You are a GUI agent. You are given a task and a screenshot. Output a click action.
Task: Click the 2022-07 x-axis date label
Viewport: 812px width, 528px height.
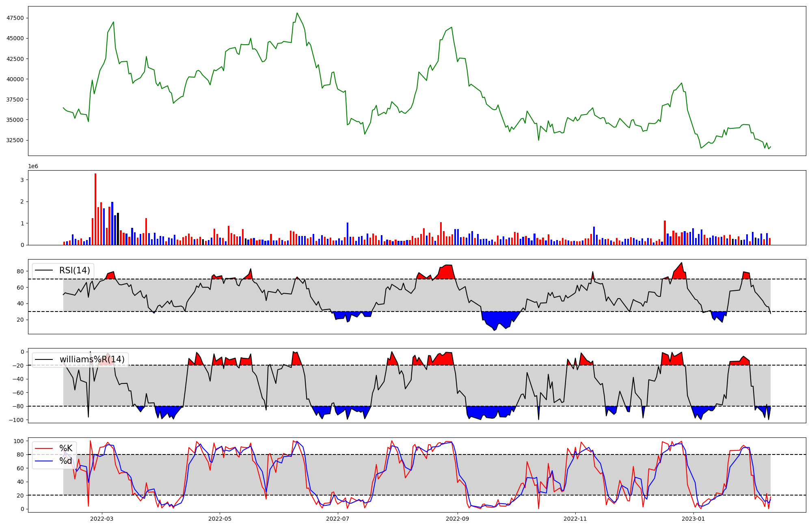(338, 519)
